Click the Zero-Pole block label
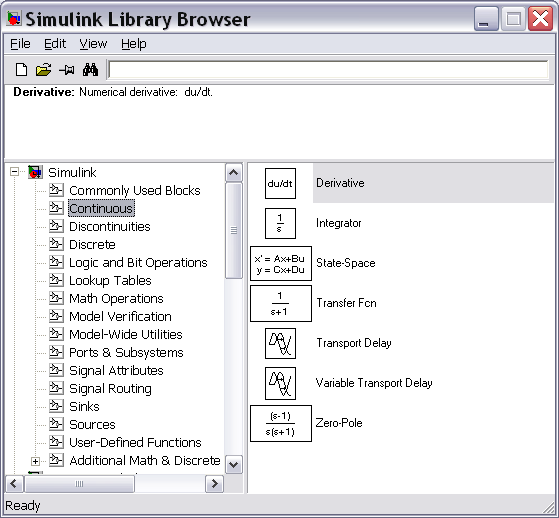Screen dimensions: 559x518 [339, 423]
